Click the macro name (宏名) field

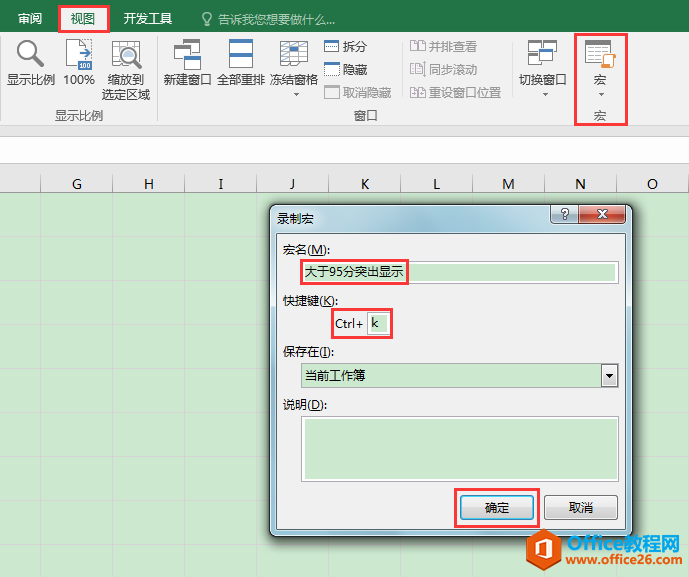[x=460, y=272]
